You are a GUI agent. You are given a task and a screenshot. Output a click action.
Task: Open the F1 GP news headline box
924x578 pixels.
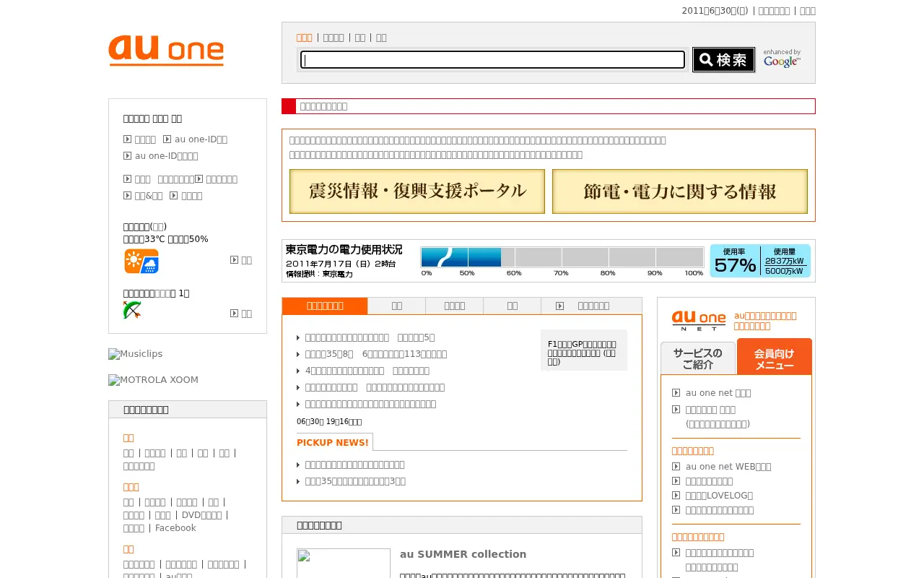584,350
